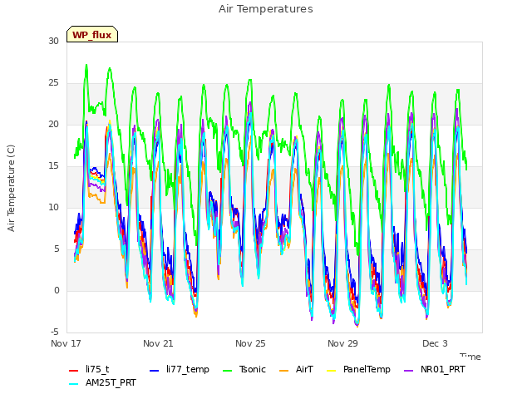Viewport: 532px width, 399px height.
Task: Click the 10 y-axis tick label
Action: 53,207
